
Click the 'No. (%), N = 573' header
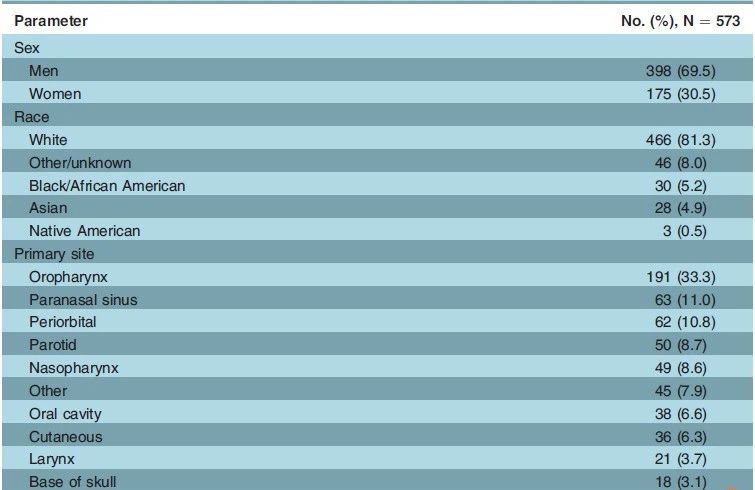click(679, 21)
